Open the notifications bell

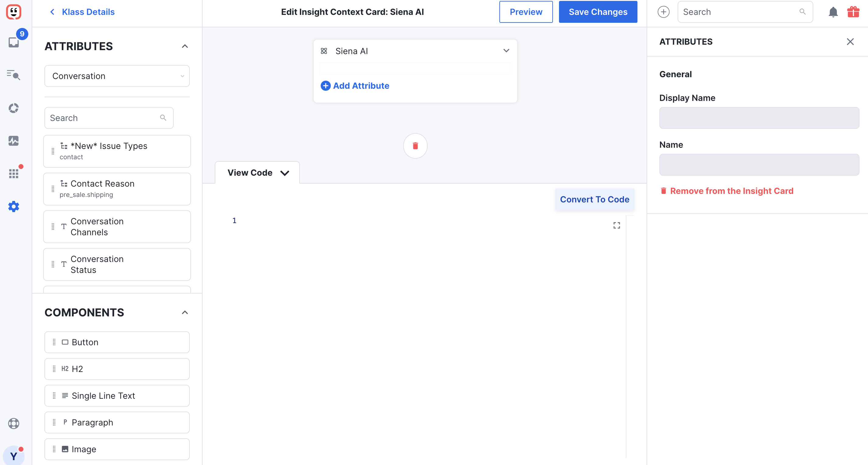click(x=833, y=12)
